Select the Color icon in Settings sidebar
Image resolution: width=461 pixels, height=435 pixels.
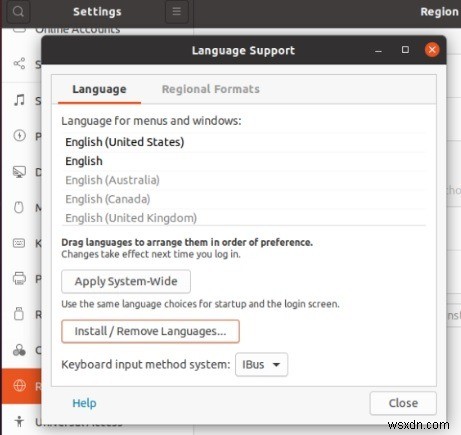[19, 350]
